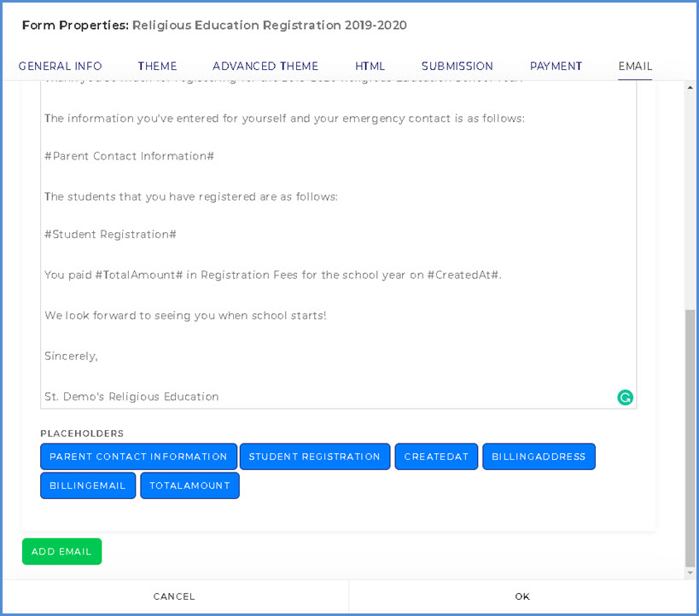Select the HTML tab
This screenshot has width=699, height=616.
370,67
